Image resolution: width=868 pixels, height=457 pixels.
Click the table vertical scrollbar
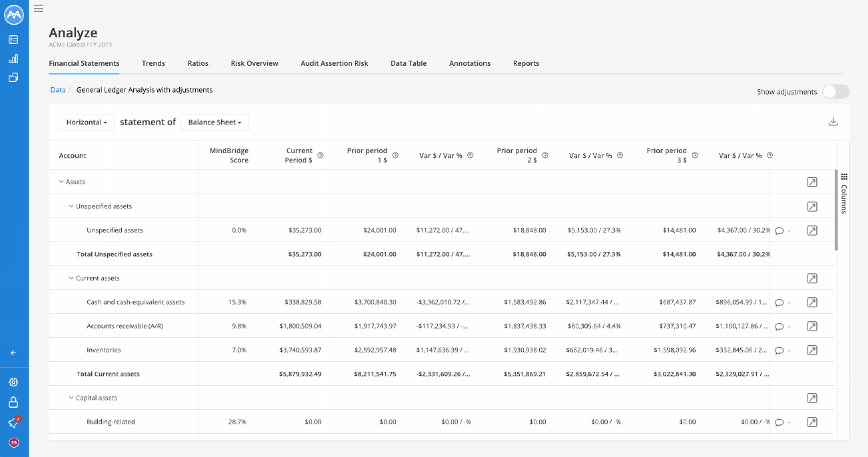click(836, 210)
